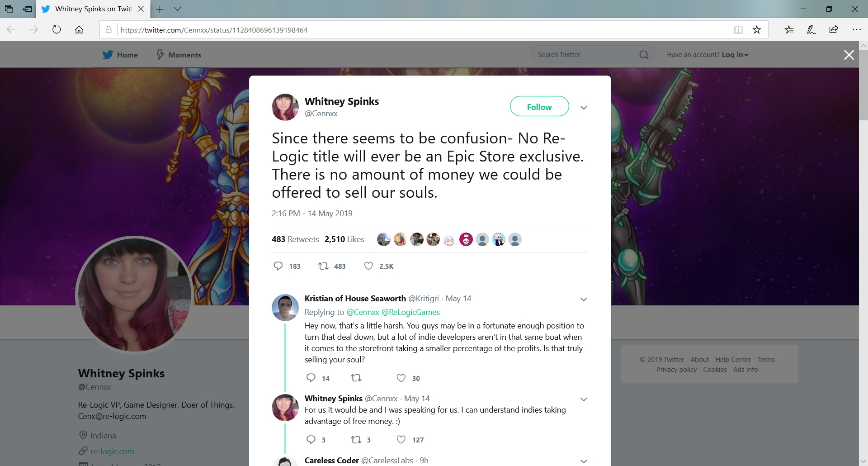
Task: Reply to the main tweet
Action: point(278,266)
